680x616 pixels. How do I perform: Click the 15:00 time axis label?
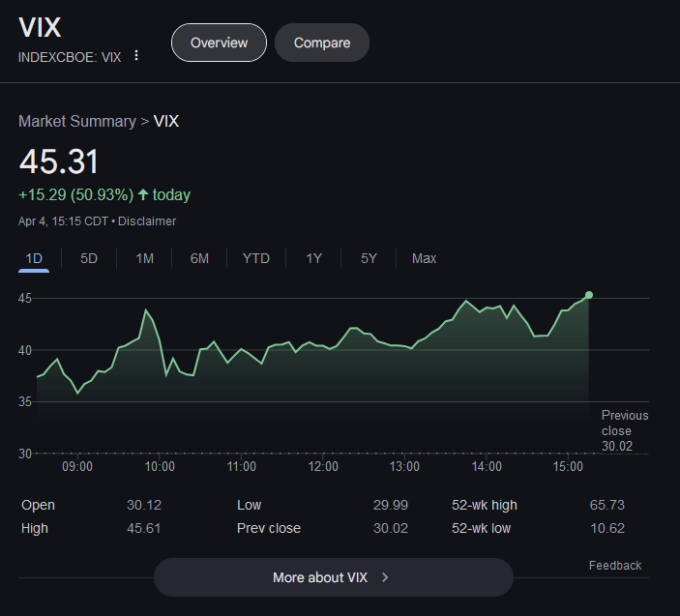pyautogui.click(x=568, y=466)
